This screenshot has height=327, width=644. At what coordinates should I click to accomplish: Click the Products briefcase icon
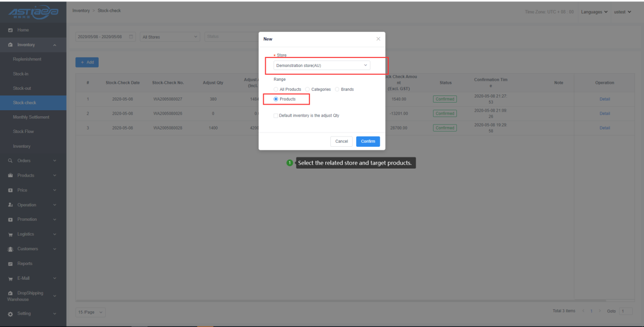coord(10,176)
